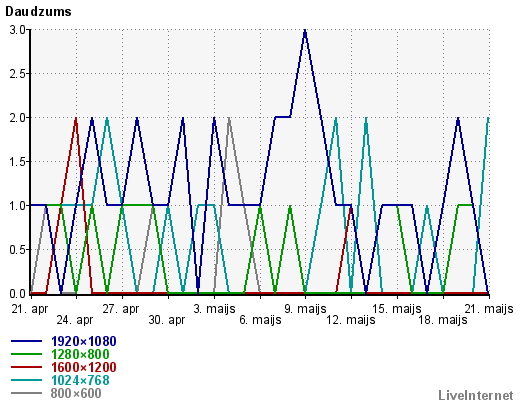The height and width of the screenshot is (405, 520).
Task: Click the 1280×800 legend label
Action: (80, 354)
